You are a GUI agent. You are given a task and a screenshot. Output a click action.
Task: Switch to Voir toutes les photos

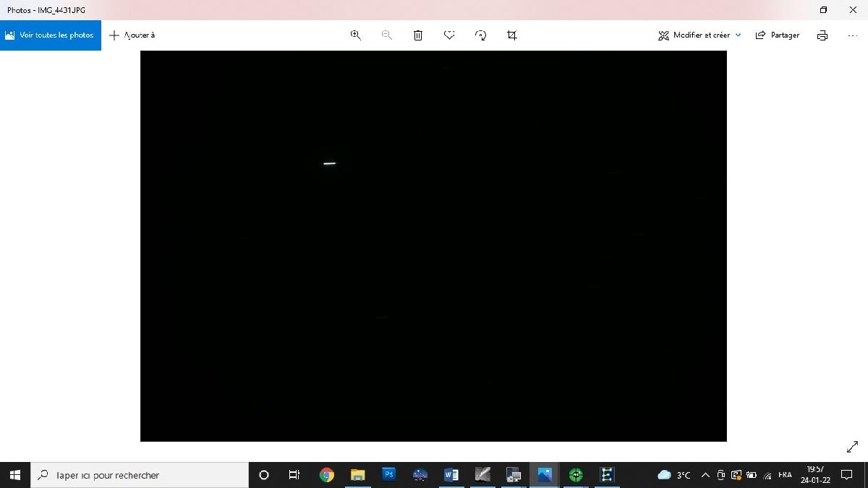[x=50, y=35]
